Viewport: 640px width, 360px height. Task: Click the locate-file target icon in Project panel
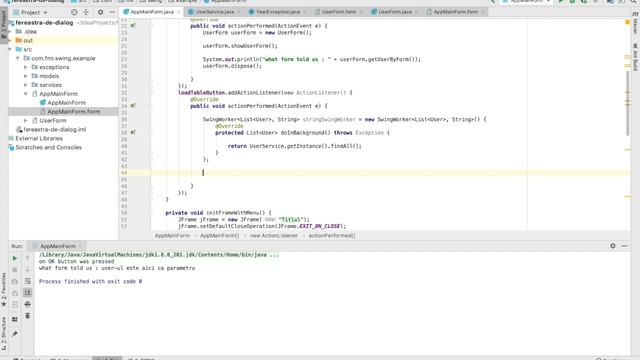(74, 12)
